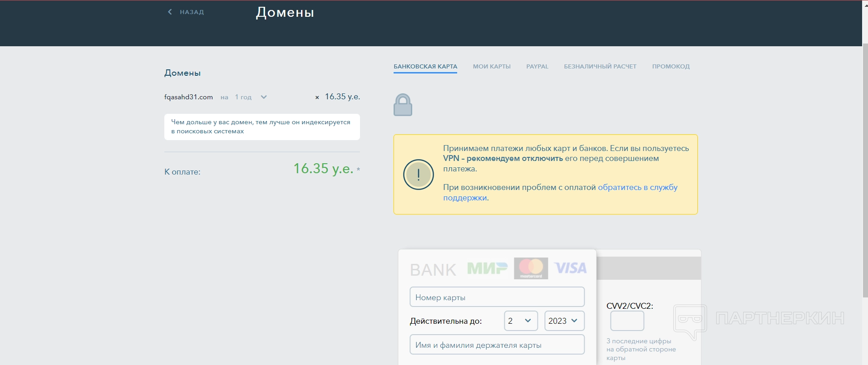
Task: Open the PAYPAL payment tab
Action: 537,67
